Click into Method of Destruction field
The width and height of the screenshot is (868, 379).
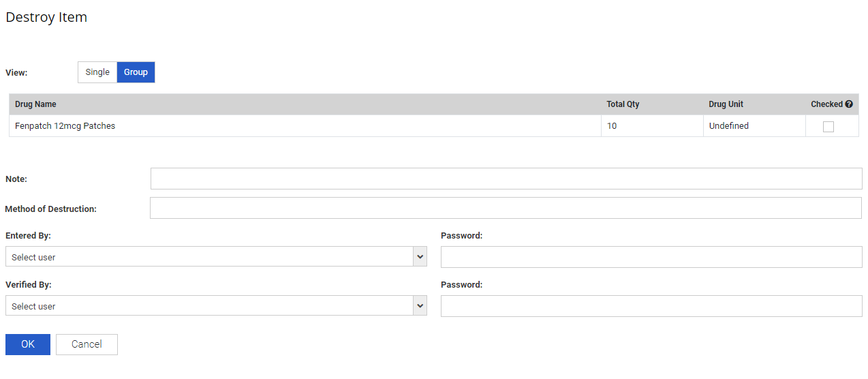506,209
